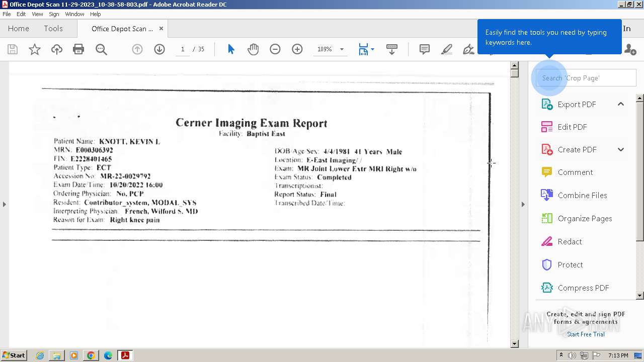Open Comment tool in right pane
The image size is (644, 362).
tap(575, 172)
